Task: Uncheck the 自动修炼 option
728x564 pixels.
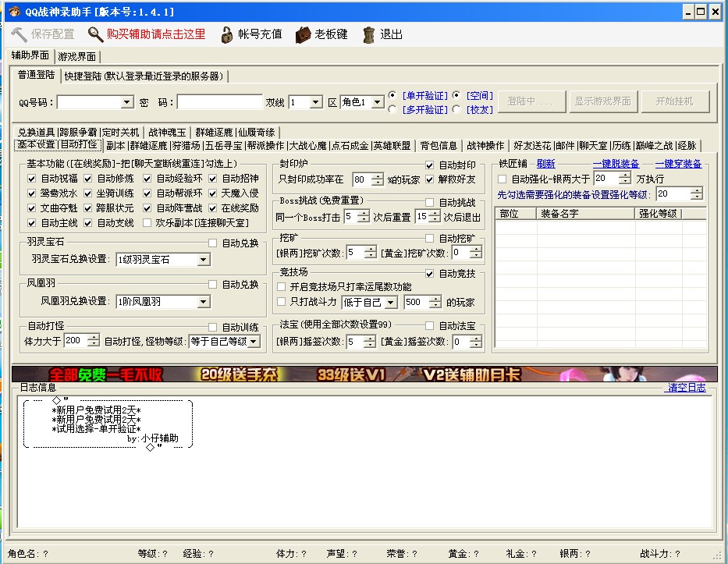Action: point(87,179)
